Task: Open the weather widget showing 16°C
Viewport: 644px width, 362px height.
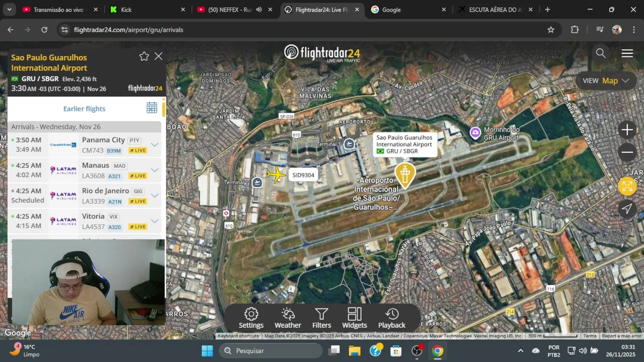Action: tap(25, 350)
